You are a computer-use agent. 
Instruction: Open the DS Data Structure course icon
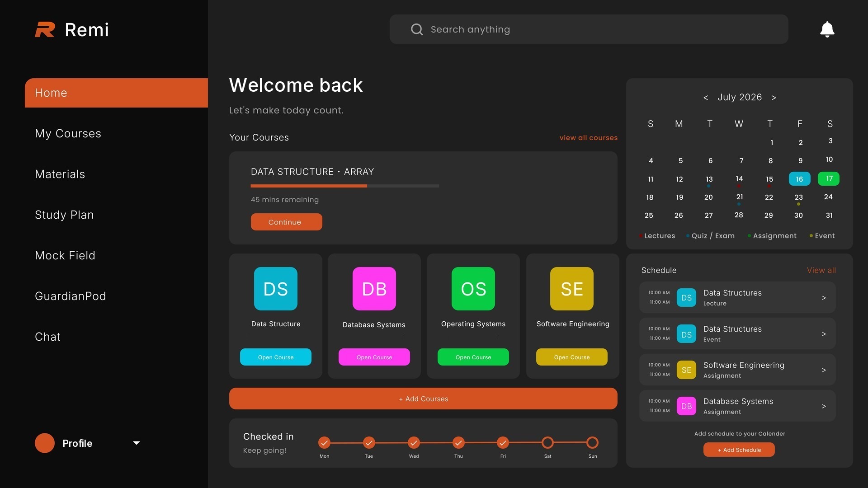[276, 289]
